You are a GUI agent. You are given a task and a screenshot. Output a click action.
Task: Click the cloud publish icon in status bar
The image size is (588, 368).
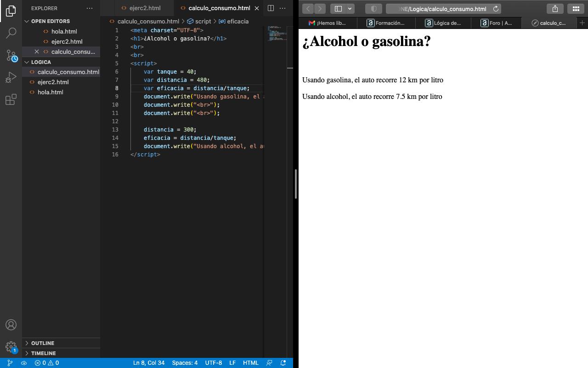coord(24,363)
